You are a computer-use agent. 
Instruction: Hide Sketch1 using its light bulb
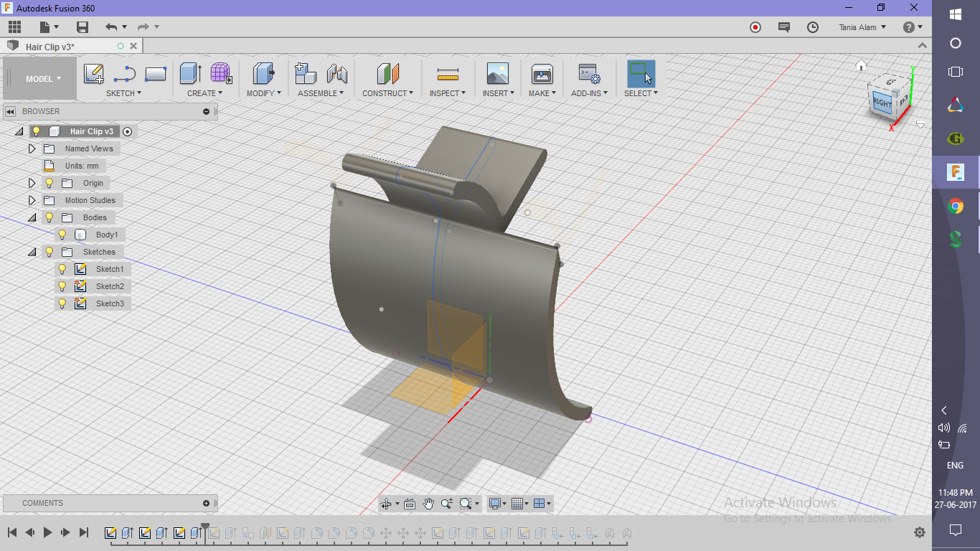(62, 269)
